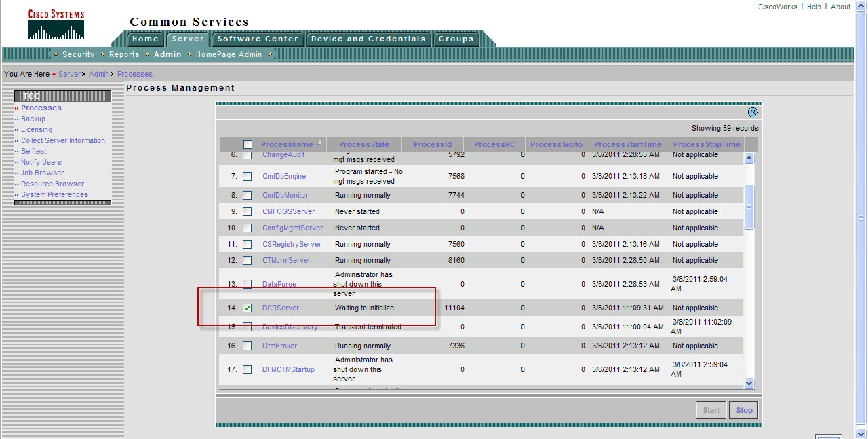Sort by the ProcessSigNo column header
Screen dimensions: 868x439
click(556, 144)
